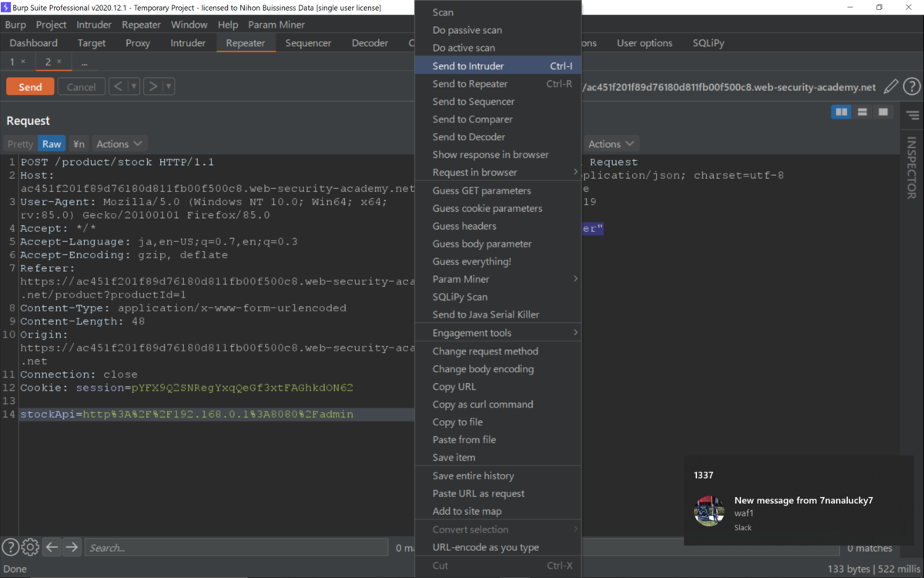Select Paste URL as request
The width and height of the screenshot is (924, 578).
tap(497, 493)
